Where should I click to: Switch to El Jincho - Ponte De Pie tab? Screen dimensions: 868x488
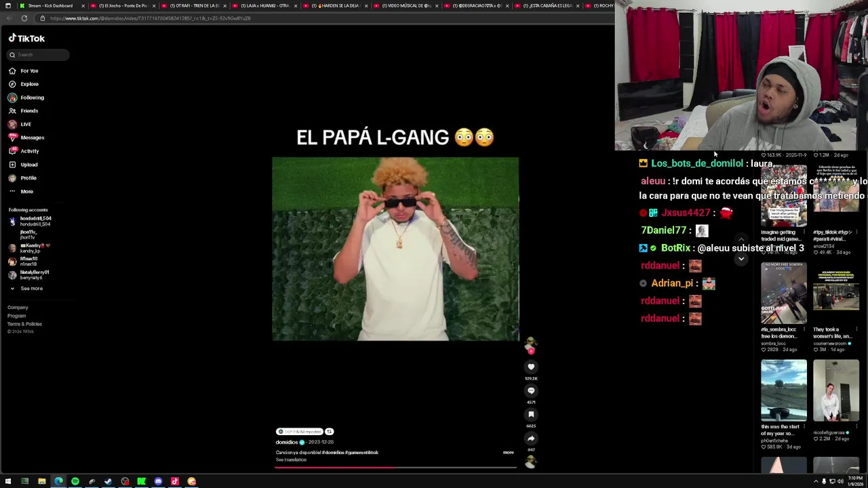point(123,5)
